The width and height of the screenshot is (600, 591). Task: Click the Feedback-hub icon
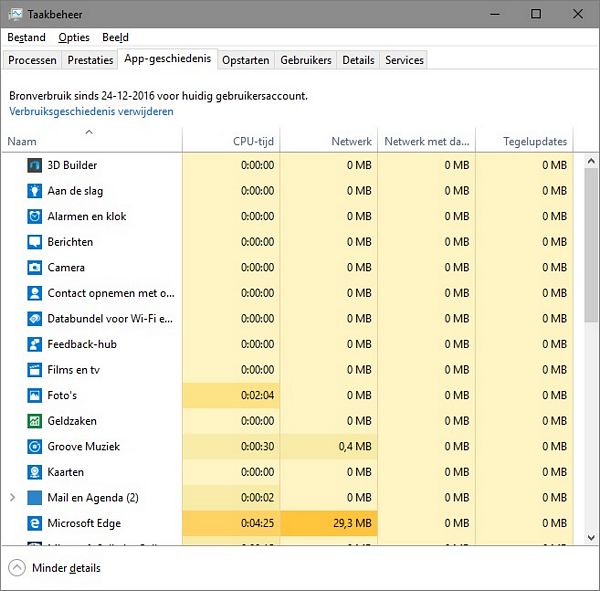click(x=34, y=344)
